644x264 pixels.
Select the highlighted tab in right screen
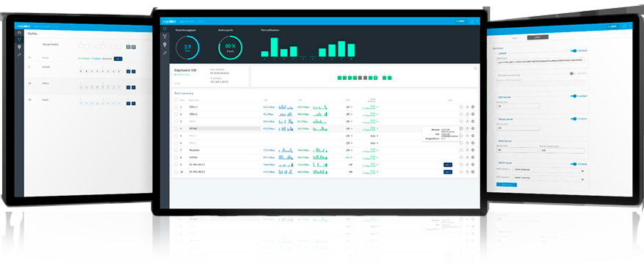point(538,37)
